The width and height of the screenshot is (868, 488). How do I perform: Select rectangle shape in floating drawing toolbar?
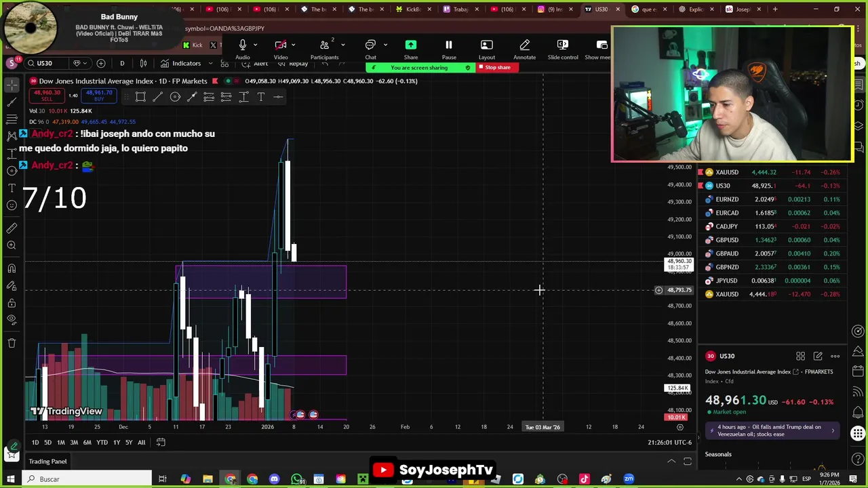pos(140,97)
